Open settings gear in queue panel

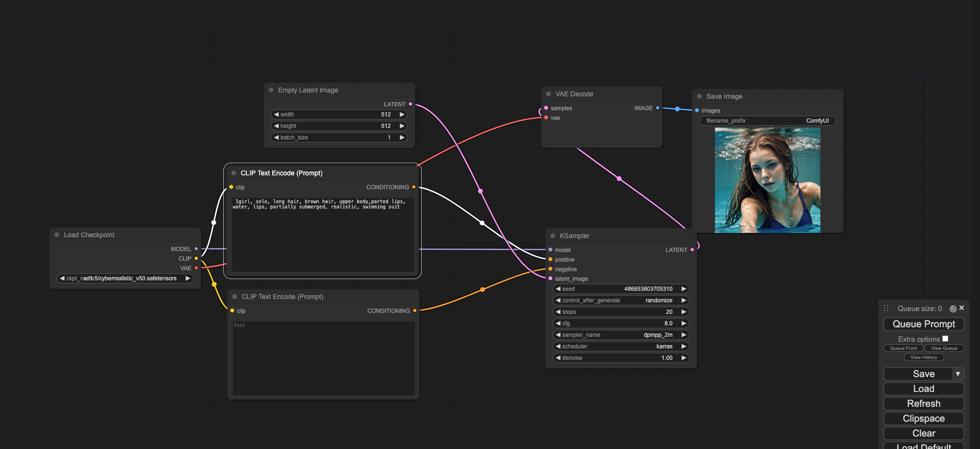tap(953, 309)
